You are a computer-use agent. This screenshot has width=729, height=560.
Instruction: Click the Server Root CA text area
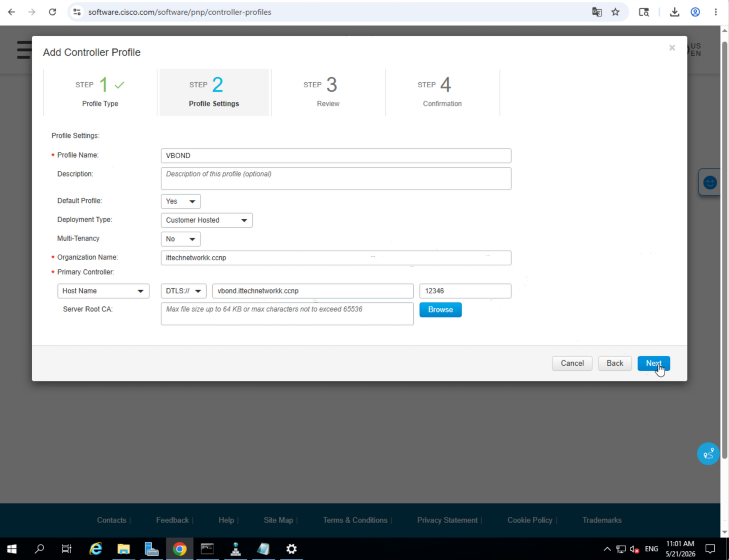[x=287, y=313]
